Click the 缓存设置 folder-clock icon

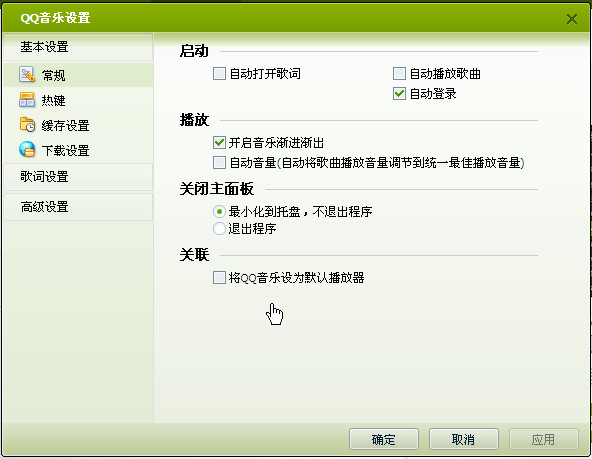click(x=27, y=125)
